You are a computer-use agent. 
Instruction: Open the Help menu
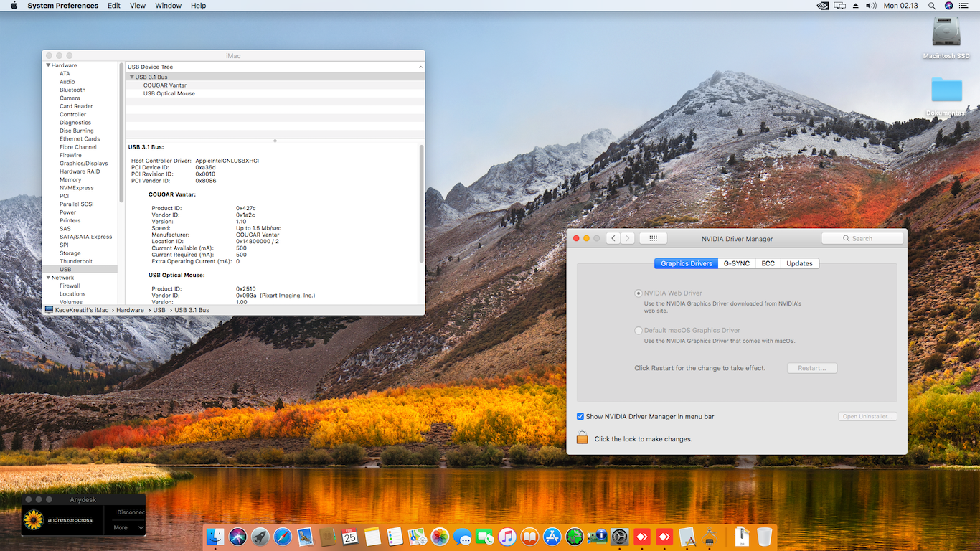pyautogui.click(x=199, y=6)
